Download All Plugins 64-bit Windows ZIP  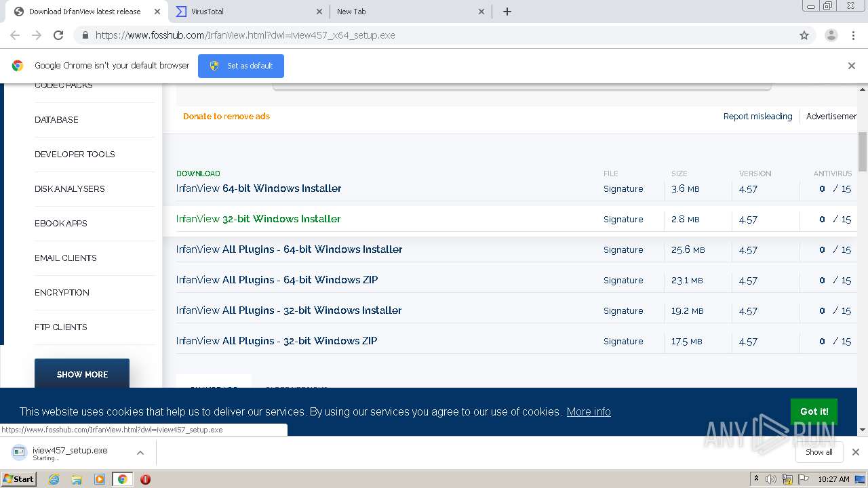tap(277, 280)
